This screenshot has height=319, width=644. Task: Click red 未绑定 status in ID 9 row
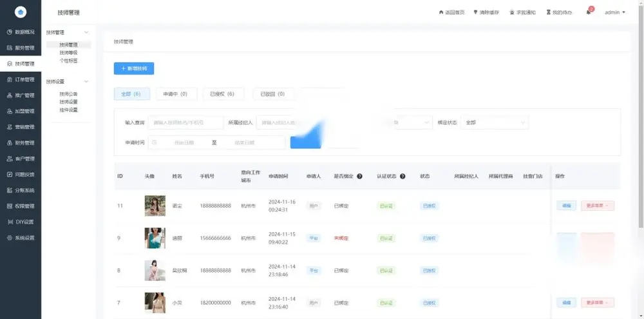point(341,238)
